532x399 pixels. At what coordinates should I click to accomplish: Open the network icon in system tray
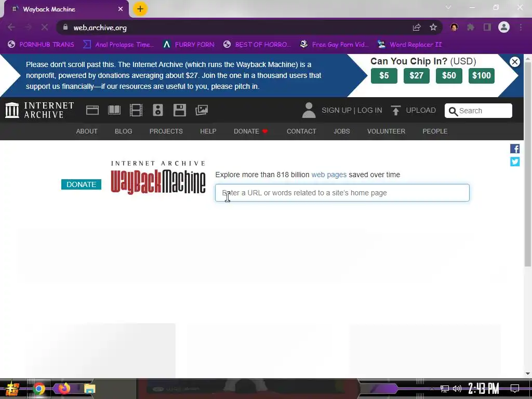coord(445,389)
